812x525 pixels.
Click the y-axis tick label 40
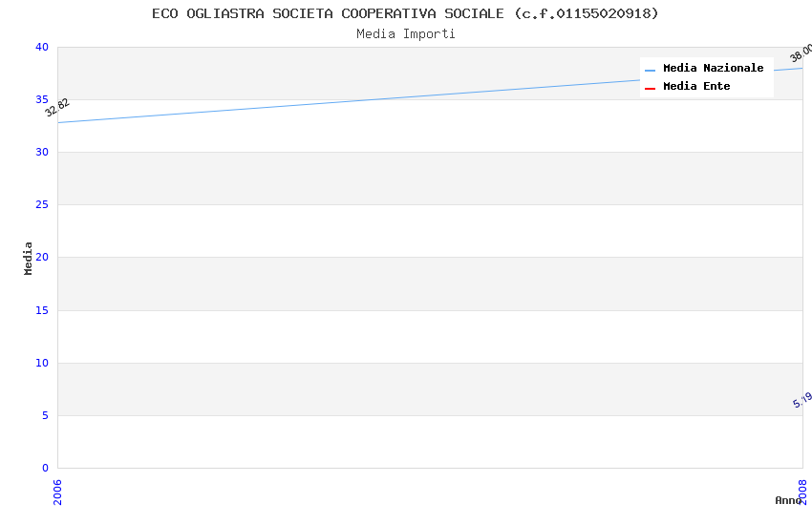click(42, 47)
